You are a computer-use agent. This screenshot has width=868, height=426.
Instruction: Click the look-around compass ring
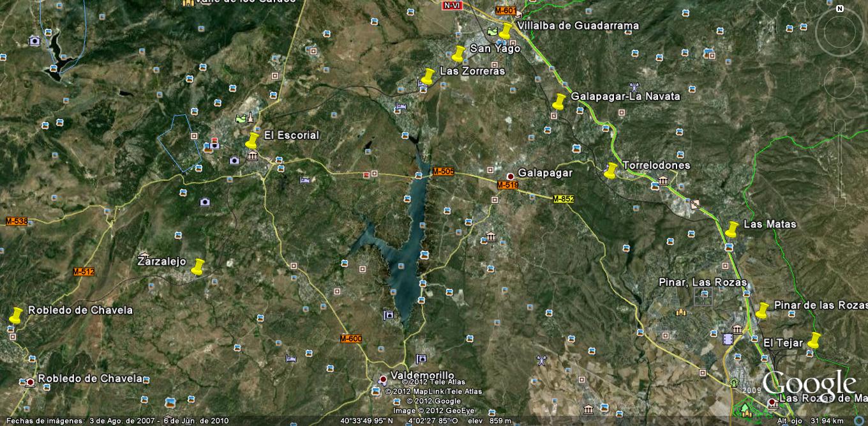tap(839, 32)
